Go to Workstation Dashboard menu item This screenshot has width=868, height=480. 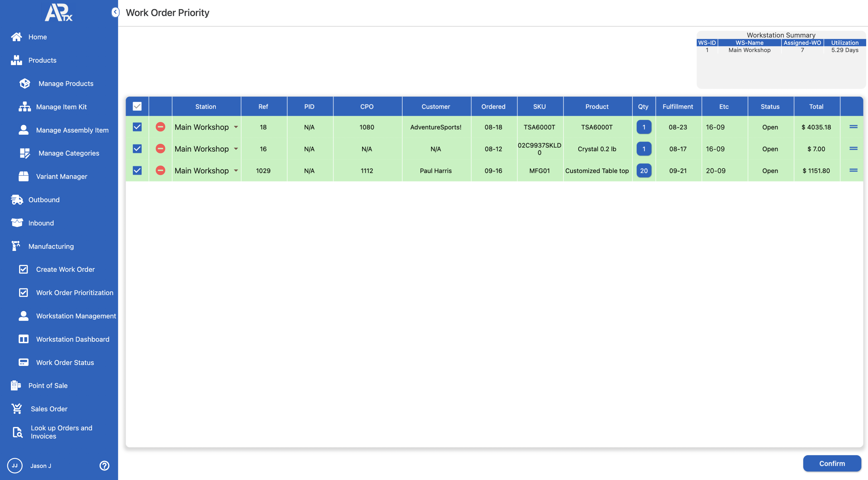(72, 339)
